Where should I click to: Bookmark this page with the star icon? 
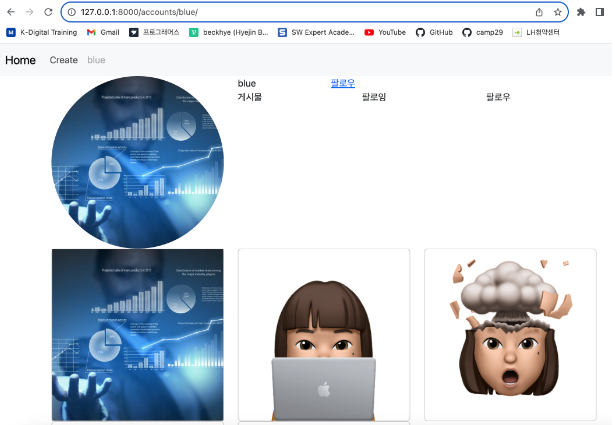coord(558,12)
